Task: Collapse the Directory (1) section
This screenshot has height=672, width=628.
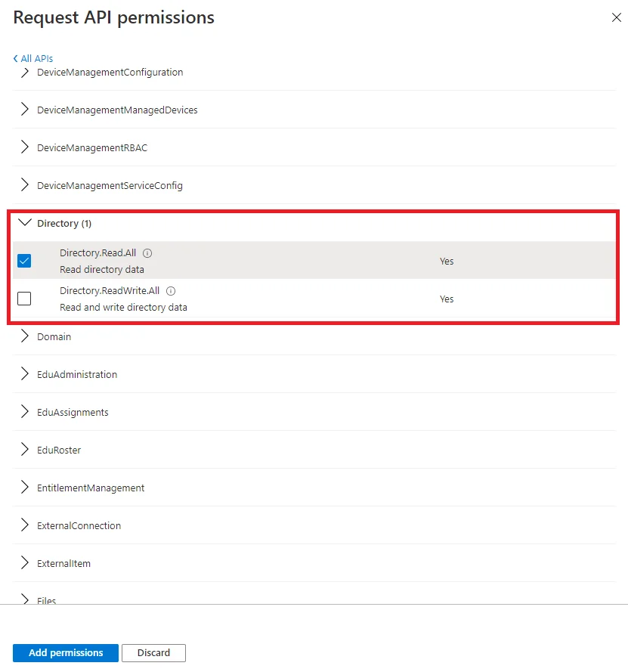Action: 24,223
